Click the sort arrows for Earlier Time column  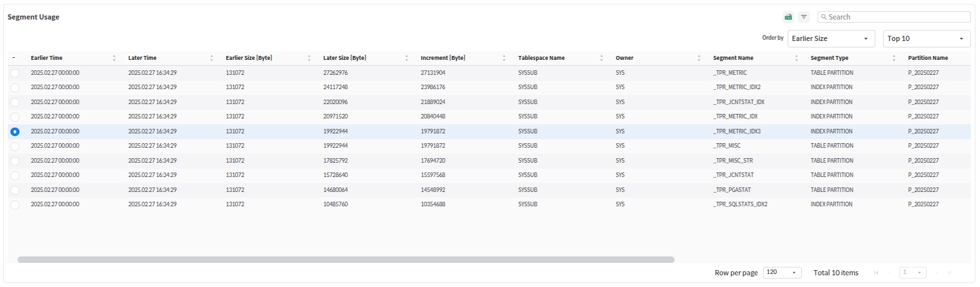click(114, 58)
